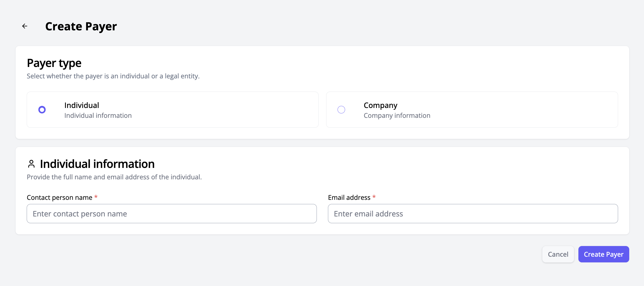
Task: Click the person icon beside Individual information
Action: 31,164
